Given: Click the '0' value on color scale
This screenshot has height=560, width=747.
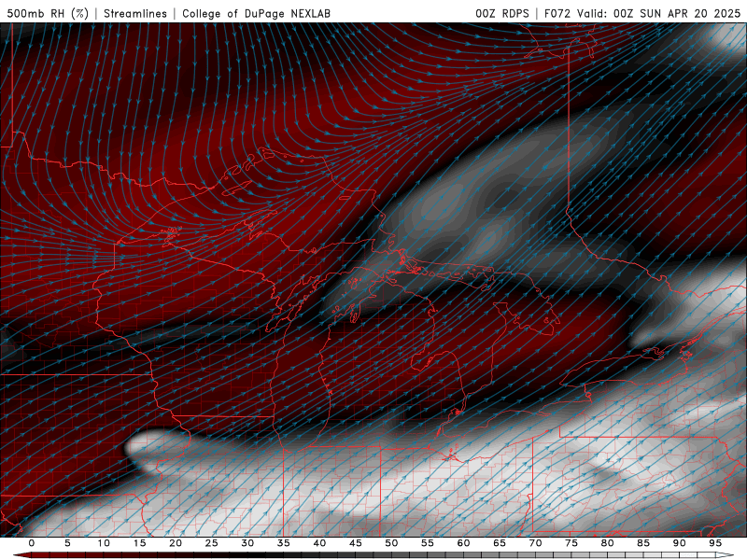Looking at the screenshot, I should [x=32, y=543].
